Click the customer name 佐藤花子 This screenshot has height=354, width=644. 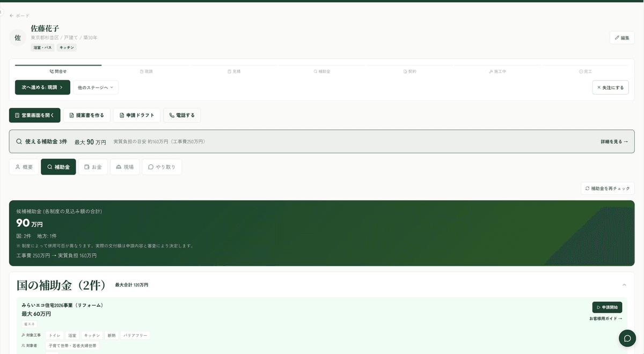[x=45, y=28]
